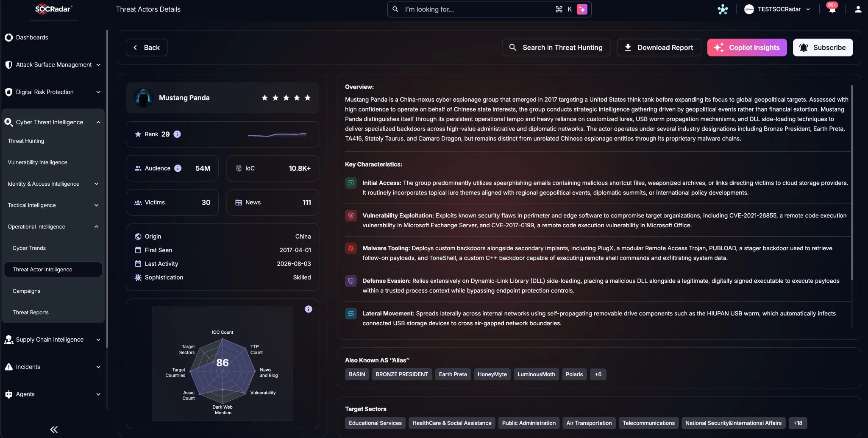The height and width of the screenshot is (438, 868).
Task: Click the Victims people icon
Action: pyautogui.click(x=138, y=203)
